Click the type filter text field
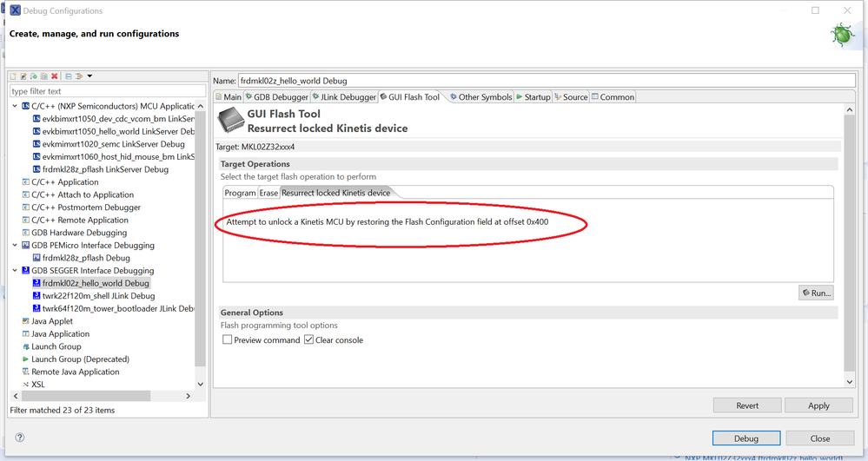This screenshot has width=868, height=461. [x=108, y=91]
